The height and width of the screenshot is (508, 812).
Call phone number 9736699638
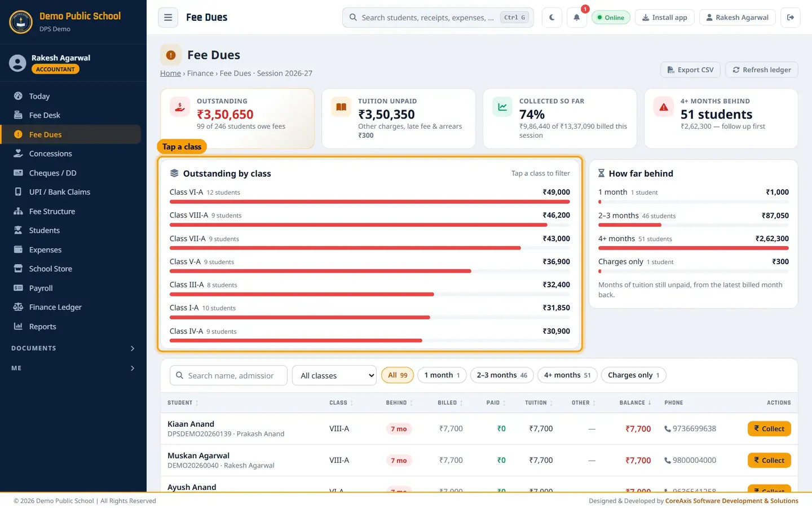[690, 429]
